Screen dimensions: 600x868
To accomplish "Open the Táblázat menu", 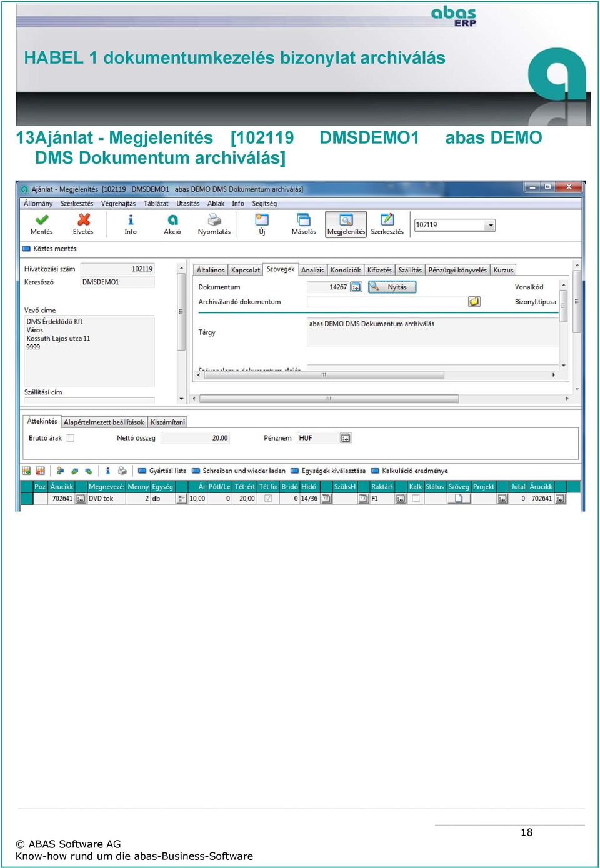I will click(x=156, y=204).
